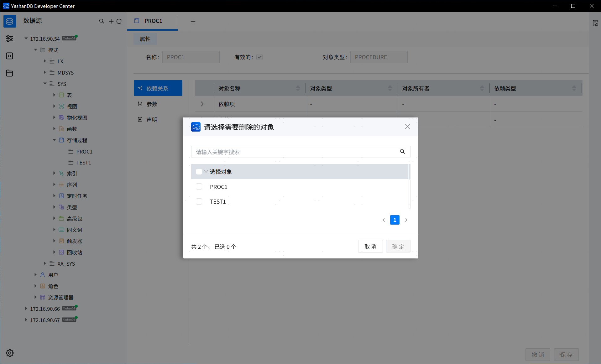Click the 取消 button to cancel deletion

tap(370, 246)
